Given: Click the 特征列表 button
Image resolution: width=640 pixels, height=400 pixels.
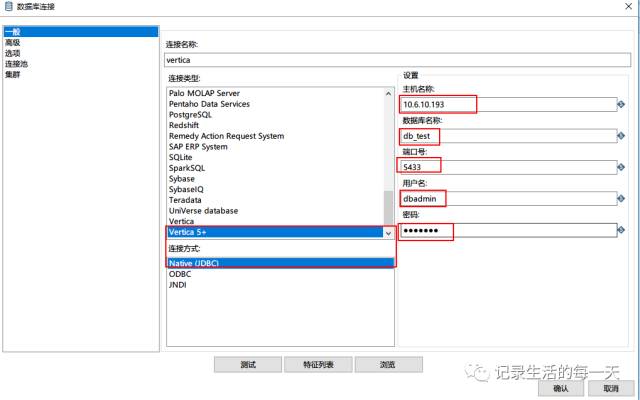Looking at the screenshot, I should 318,364.
